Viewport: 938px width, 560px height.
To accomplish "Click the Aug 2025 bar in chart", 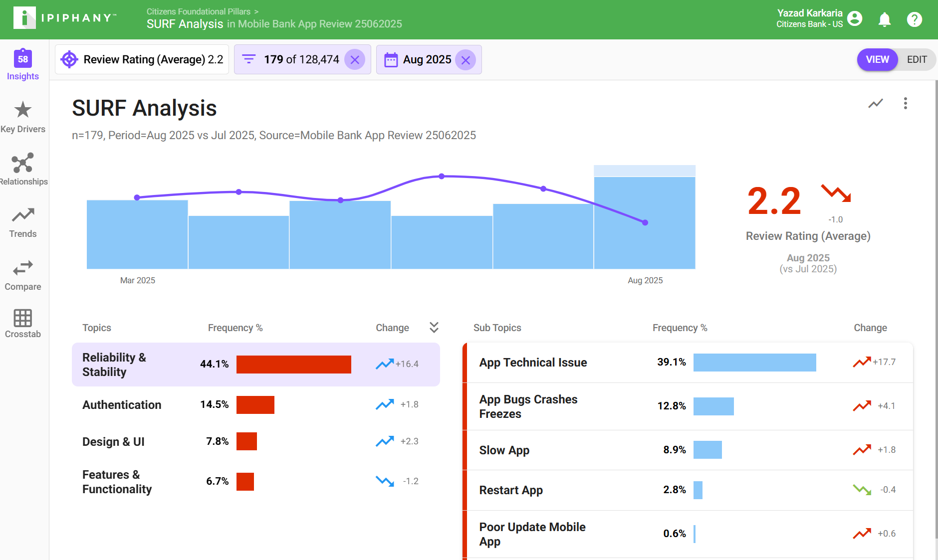I will (x=645, y=223).
